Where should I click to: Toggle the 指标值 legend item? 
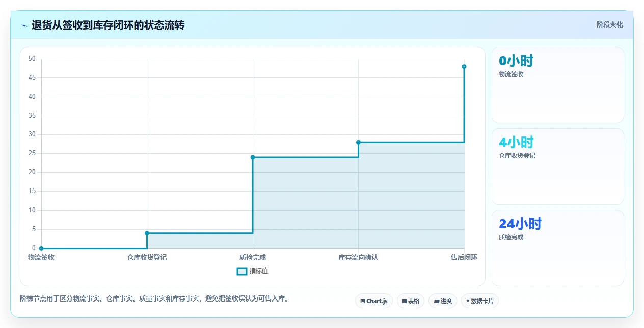(x=253, y=271)
